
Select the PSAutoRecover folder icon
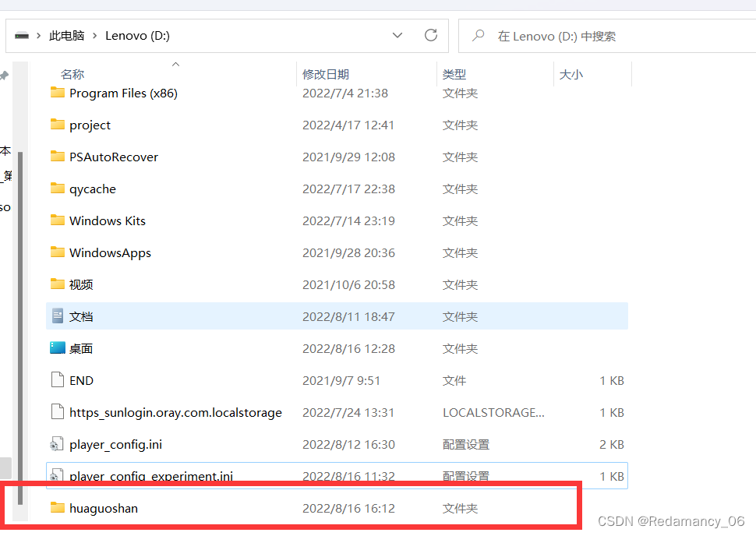[x=58, y=156]
